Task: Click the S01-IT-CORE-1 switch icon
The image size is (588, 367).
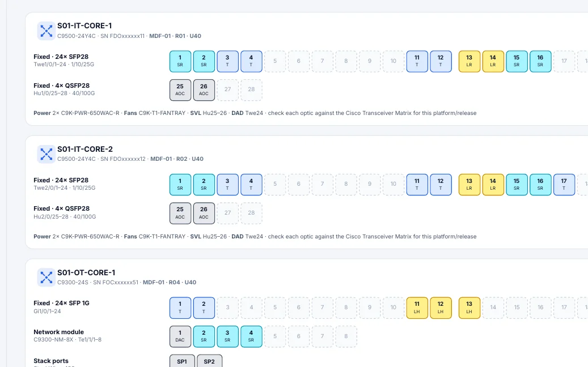Action: click(46, 31)
